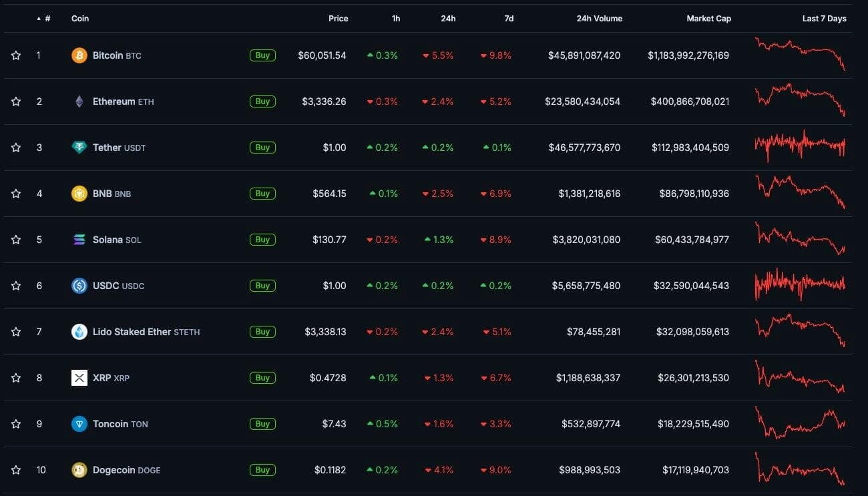The image size is (868, 496).
Task: Favorite Lido Staked Ether with star
Action: pyautogui.click(x=16, y=332)
